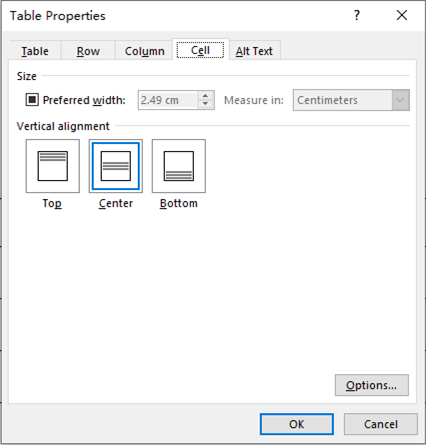Dismiss dialog with the Cancel button
The image size is (426, 445).
point(381,424)
